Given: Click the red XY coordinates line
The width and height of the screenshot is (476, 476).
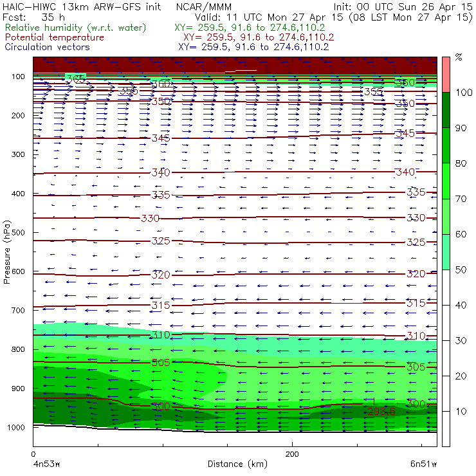Looking at the screenshot, I should (259, 37).
